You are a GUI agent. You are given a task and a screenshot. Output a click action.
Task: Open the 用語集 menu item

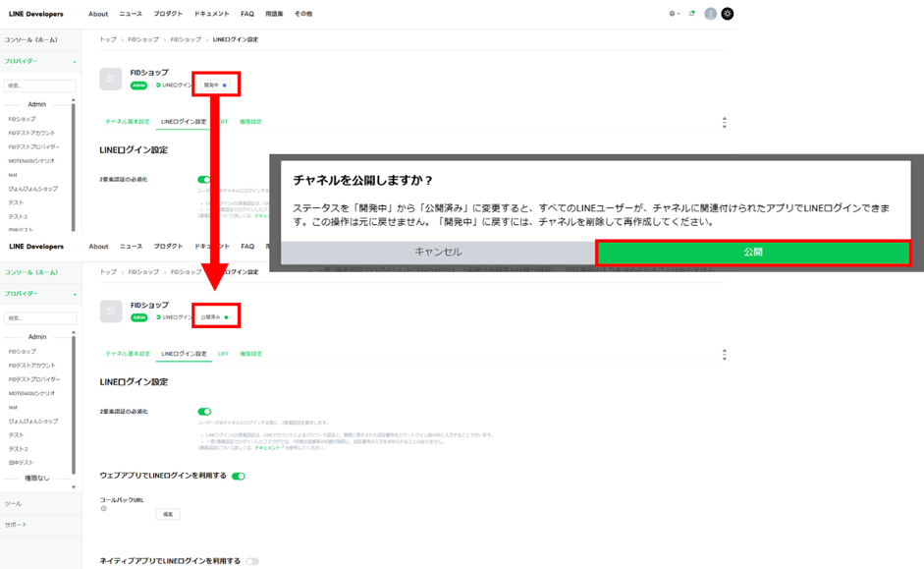click(275, 14)
